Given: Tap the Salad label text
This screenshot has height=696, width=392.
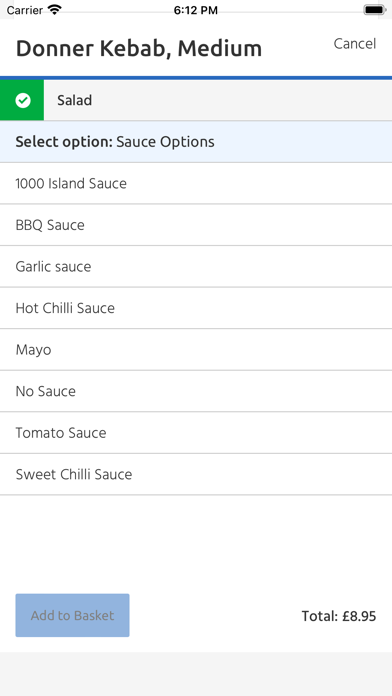Looking at the screenshot, I should (75, 100).
